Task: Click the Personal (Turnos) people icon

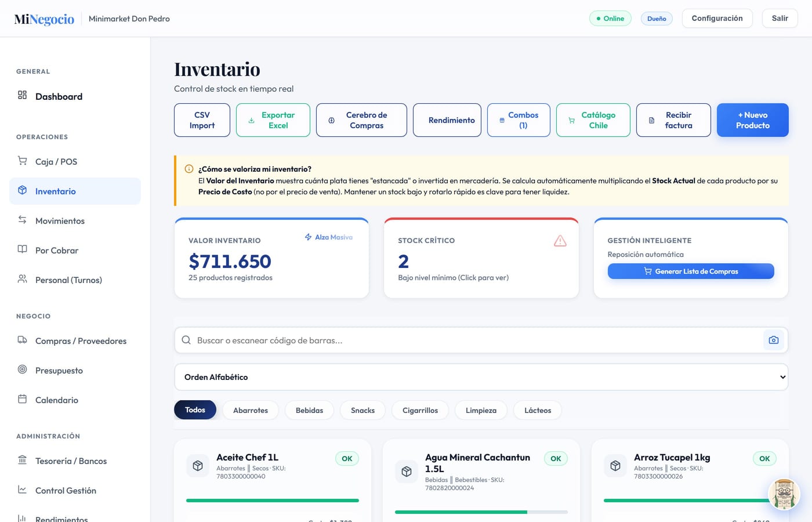Action: pos(22,279)
